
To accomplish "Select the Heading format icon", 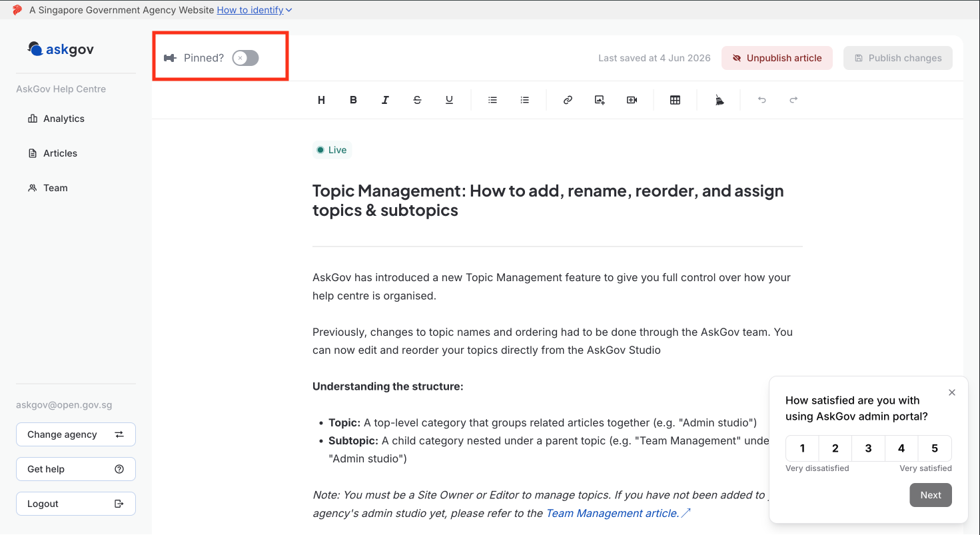I will click(x=321, y=100).
